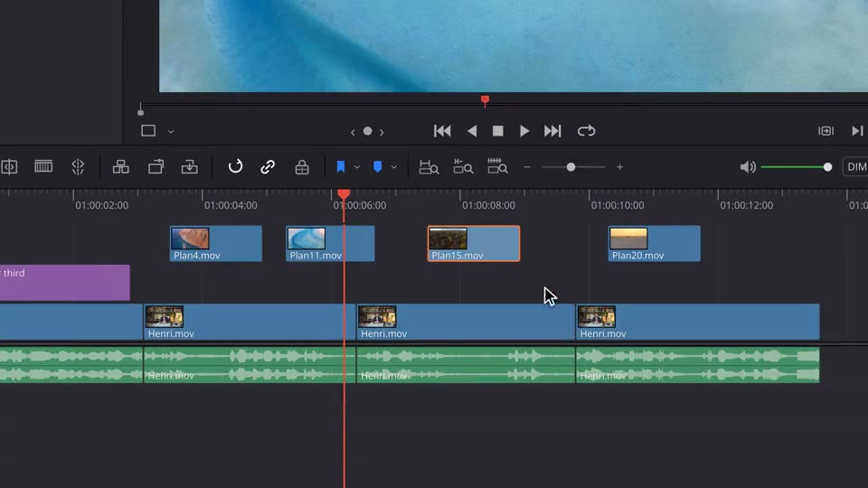Add a blue flag to clip
This screenshot has width=868, height=488.
(341, 166)
